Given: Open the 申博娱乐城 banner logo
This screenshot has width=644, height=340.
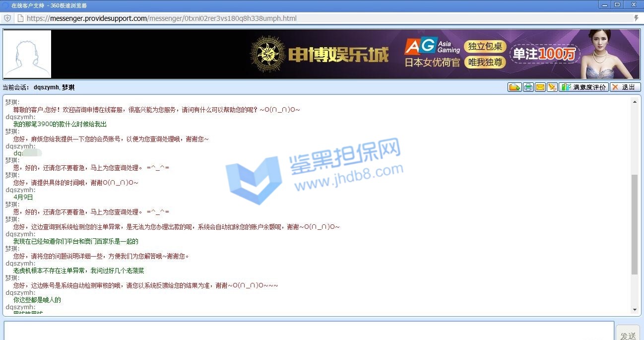Looking at the screenshot, I should tap(319, 54).
